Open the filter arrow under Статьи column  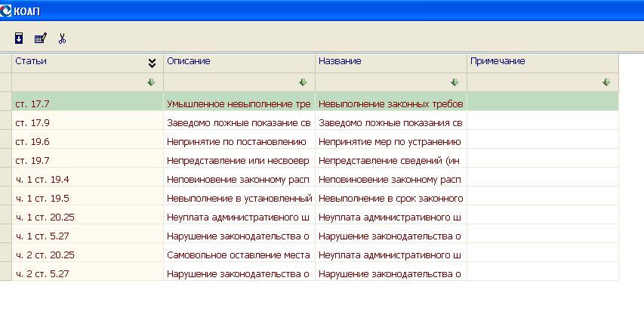151,82
